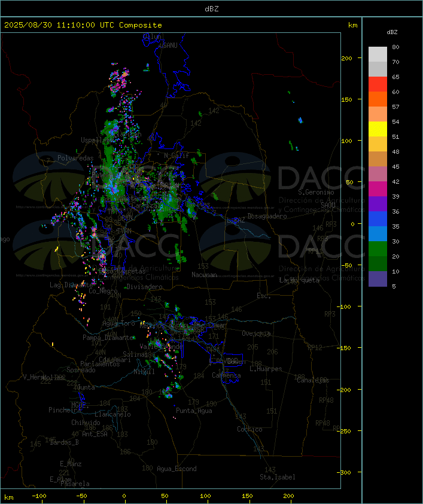This screenshot has height=504, width=423.
Task: Click the green 20-30 dBZ legend swatch
Action: [x=378, y=249]
